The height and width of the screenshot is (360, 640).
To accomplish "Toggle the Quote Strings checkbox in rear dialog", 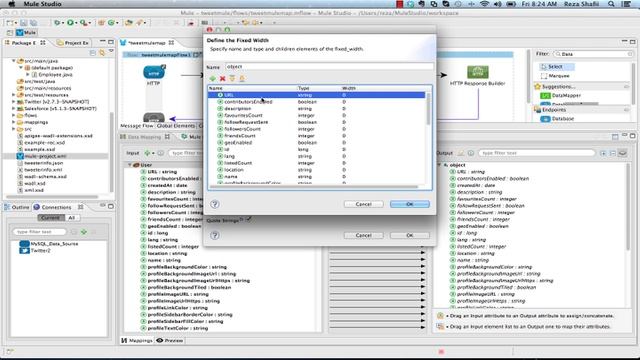I will tap(248, 220).
